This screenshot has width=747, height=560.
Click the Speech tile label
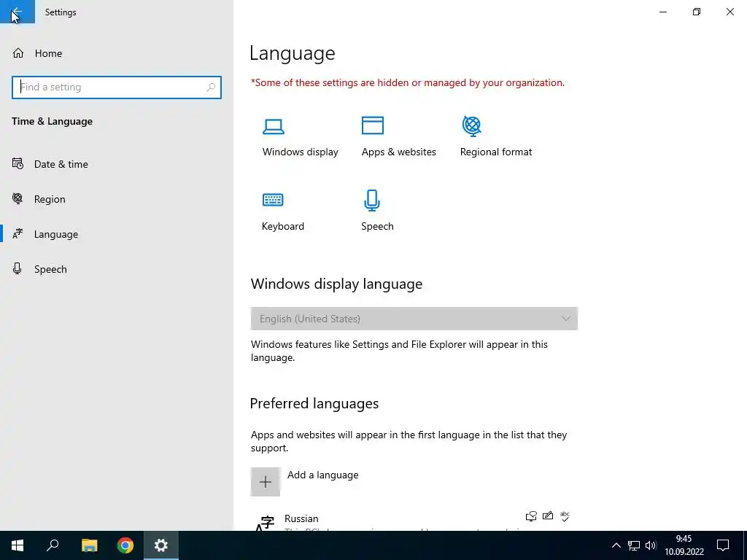[377, 226]
